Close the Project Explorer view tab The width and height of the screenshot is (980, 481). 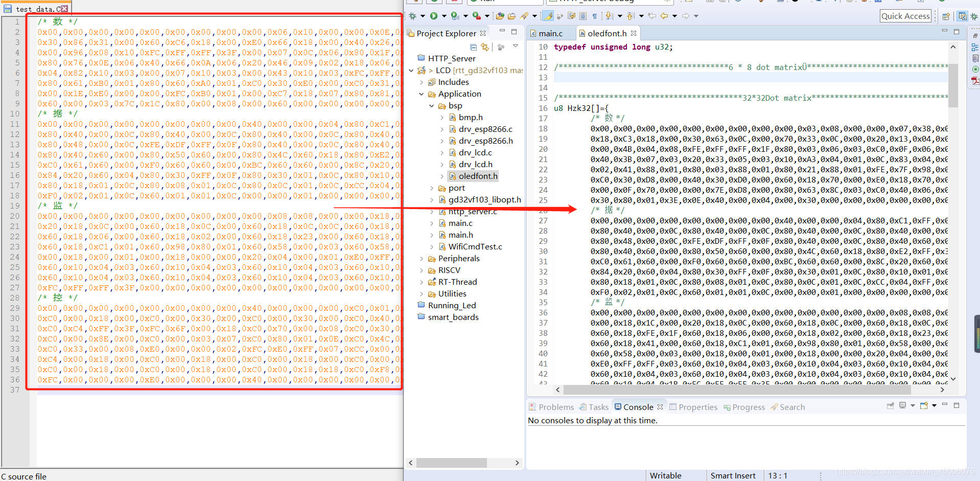483,33
